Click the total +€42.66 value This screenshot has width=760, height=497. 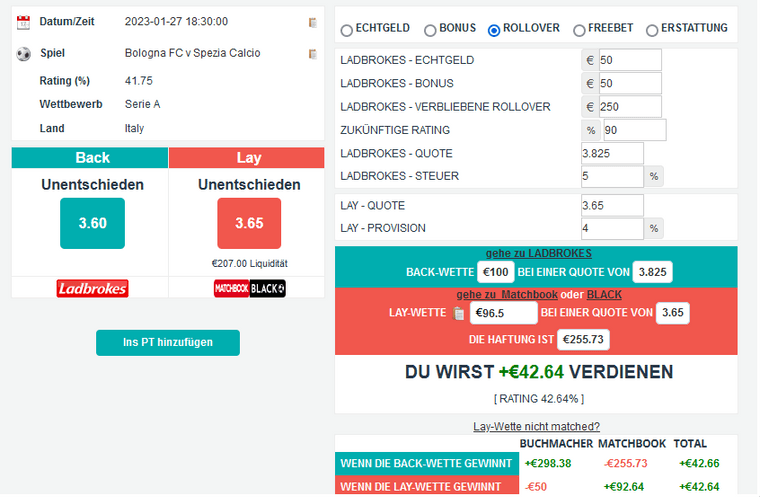click(699, 464)
